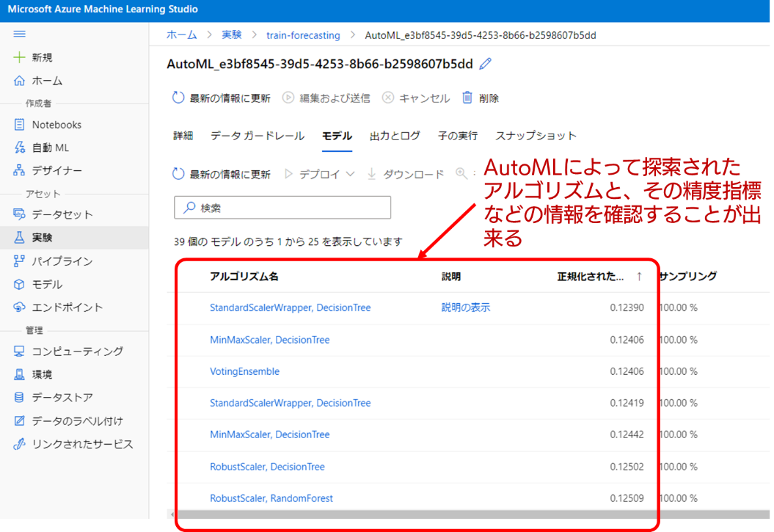
Task: Click the 0.12419 score value
Action: 627,403
